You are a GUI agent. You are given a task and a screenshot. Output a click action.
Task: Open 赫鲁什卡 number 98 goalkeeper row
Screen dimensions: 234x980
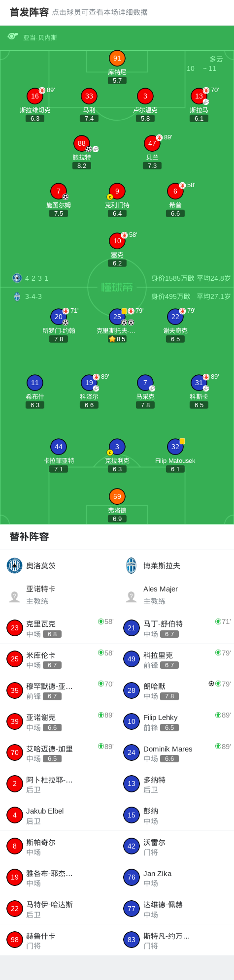[x=59, y=940]
